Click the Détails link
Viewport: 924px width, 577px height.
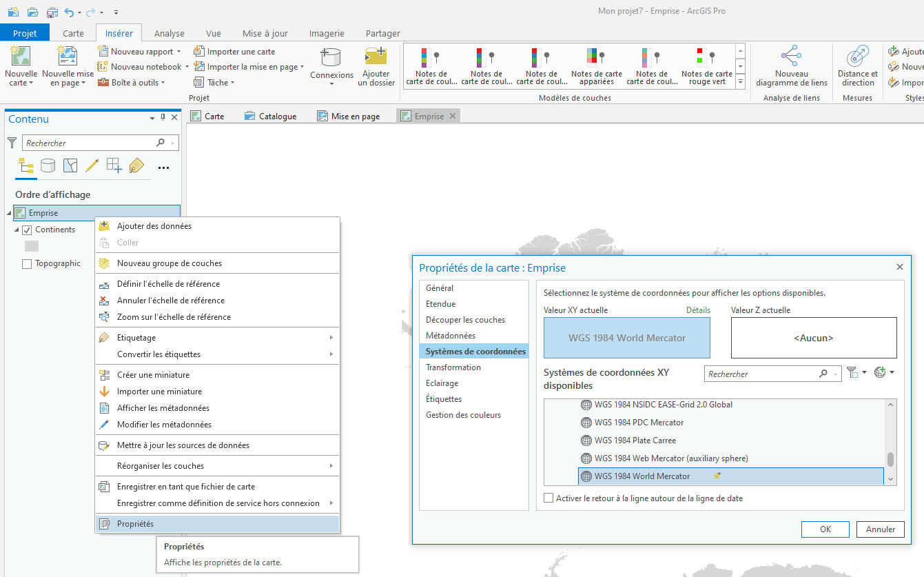click(x=698, y=310)
